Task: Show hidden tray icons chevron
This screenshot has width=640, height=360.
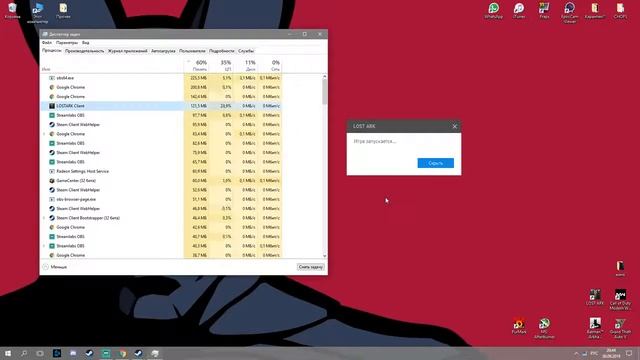Action: (x=576, y=353)
